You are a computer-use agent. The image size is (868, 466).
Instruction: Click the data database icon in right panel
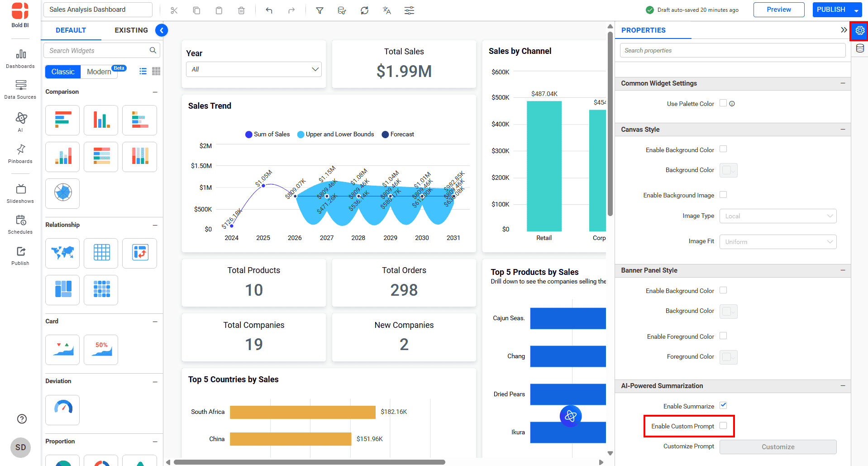tap(860, 48)
